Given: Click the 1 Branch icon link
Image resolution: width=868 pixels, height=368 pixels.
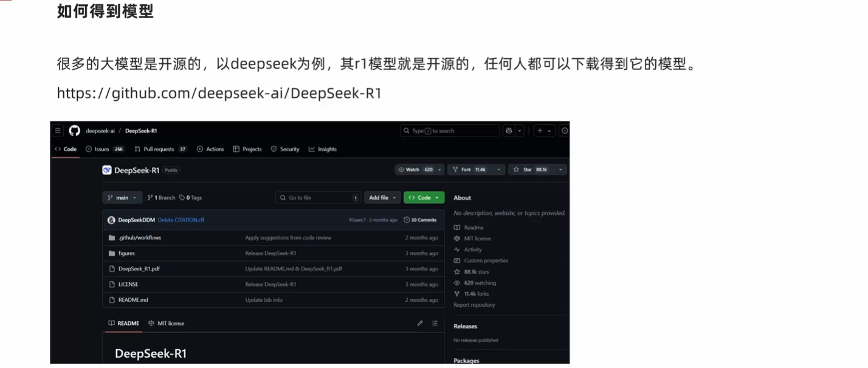Looking at the screenshot, I should (150, 197).
